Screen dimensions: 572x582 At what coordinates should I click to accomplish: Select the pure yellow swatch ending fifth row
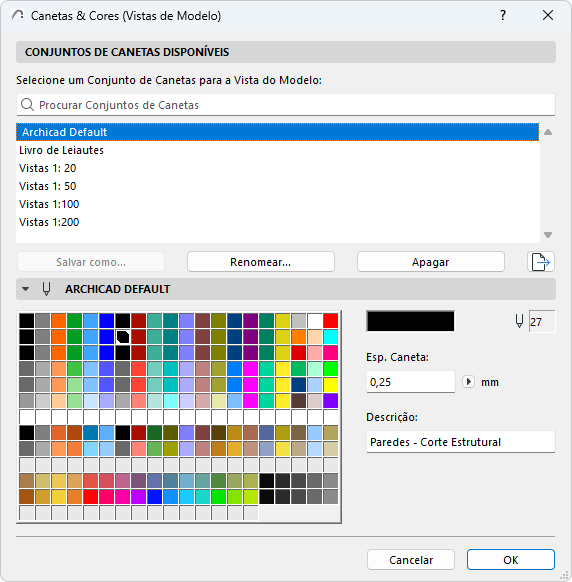[x=331, y=385]
